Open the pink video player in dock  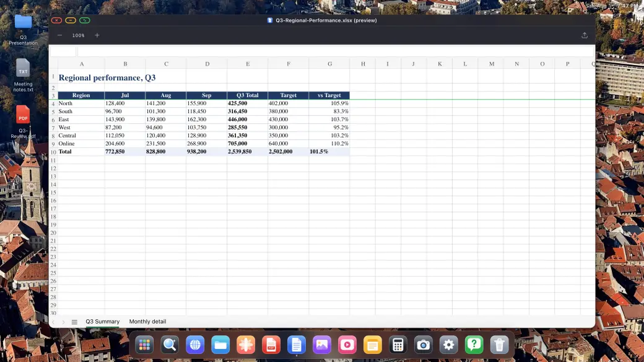pyautogui.click(x=347, y=345)
